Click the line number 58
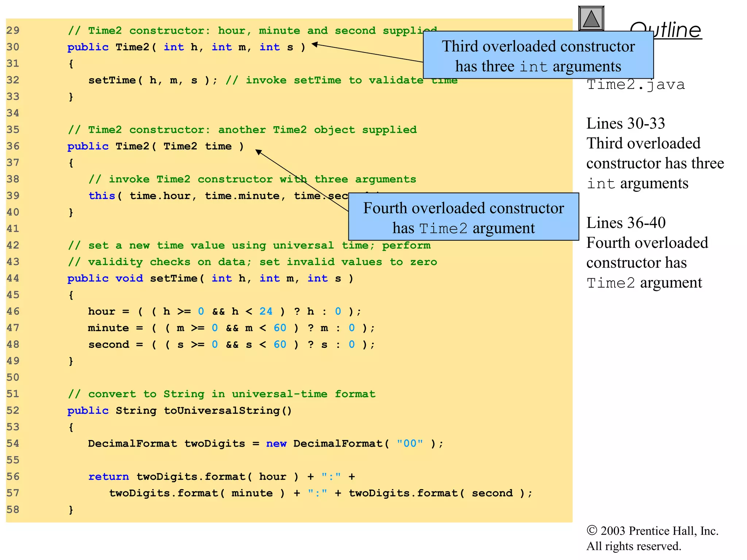Viewport: 747px width, 560px height. (x=13, y=510)
